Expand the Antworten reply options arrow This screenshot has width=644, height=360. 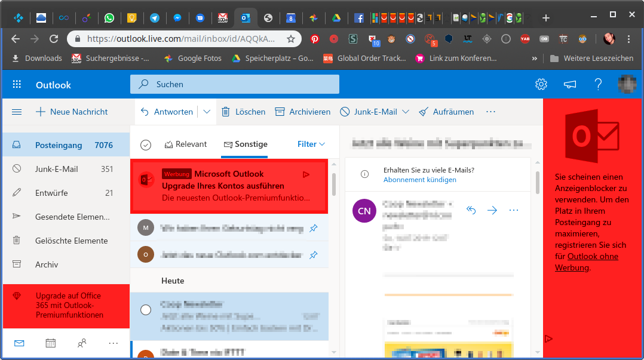coord(207,112)
